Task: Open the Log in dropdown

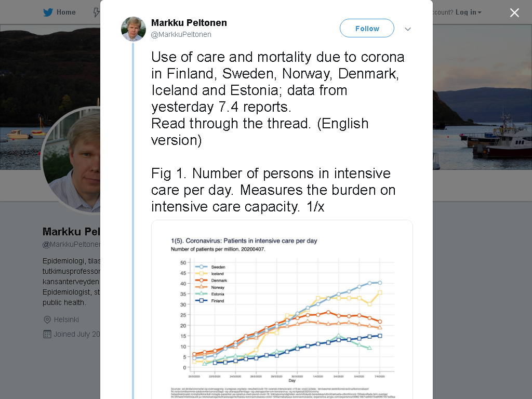Action: tap(468, 12)
